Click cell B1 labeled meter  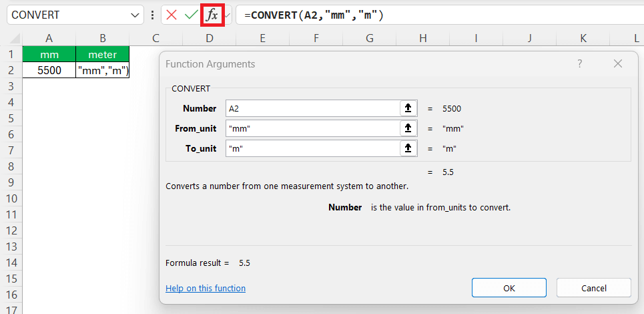click(x=103, y=54)
